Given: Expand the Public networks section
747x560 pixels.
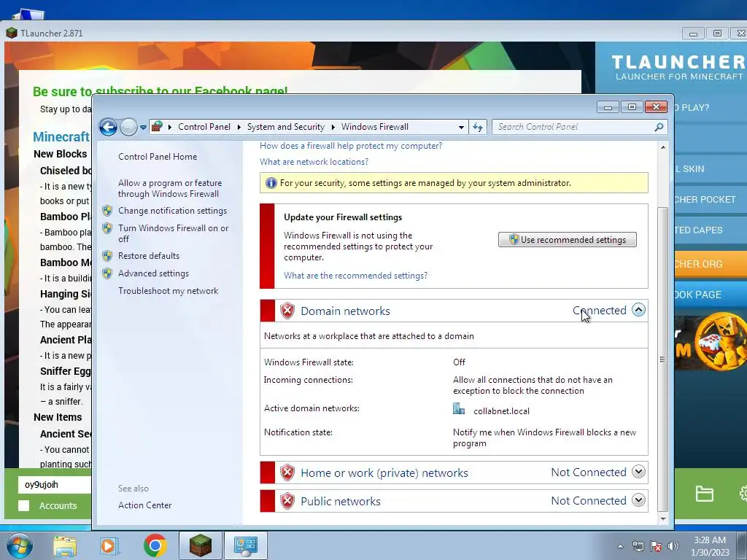Looking at the screenshot, I should tap(638, 500).
